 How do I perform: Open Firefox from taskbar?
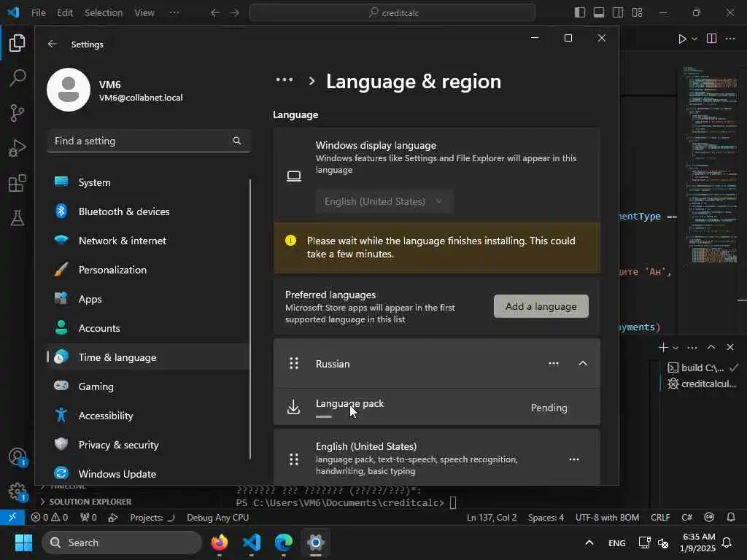pyautogui.click(x=219, y=542)
